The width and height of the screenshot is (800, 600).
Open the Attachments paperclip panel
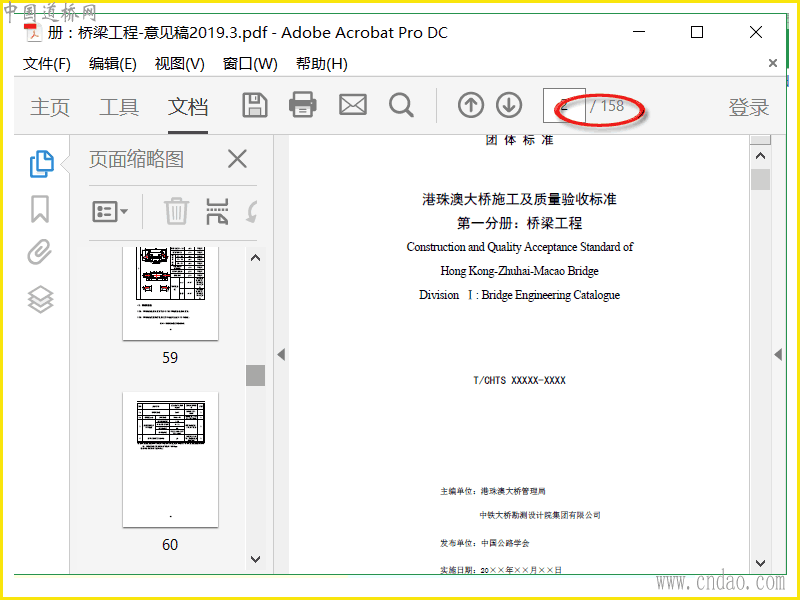point(40,252)
